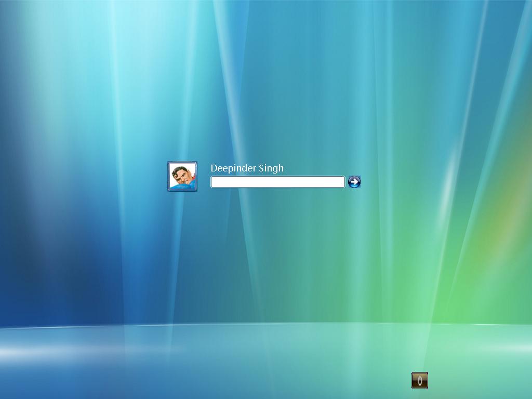Click the Deepinder Singh account picture
The width and height of the screenshot is (532, 399).
(x=182, y=177)
